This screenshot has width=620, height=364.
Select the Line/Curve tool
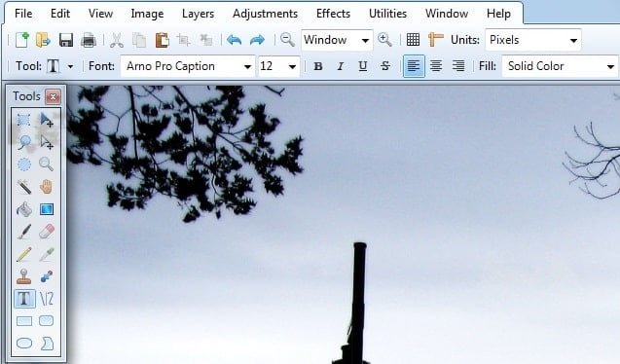pos(47,299)
